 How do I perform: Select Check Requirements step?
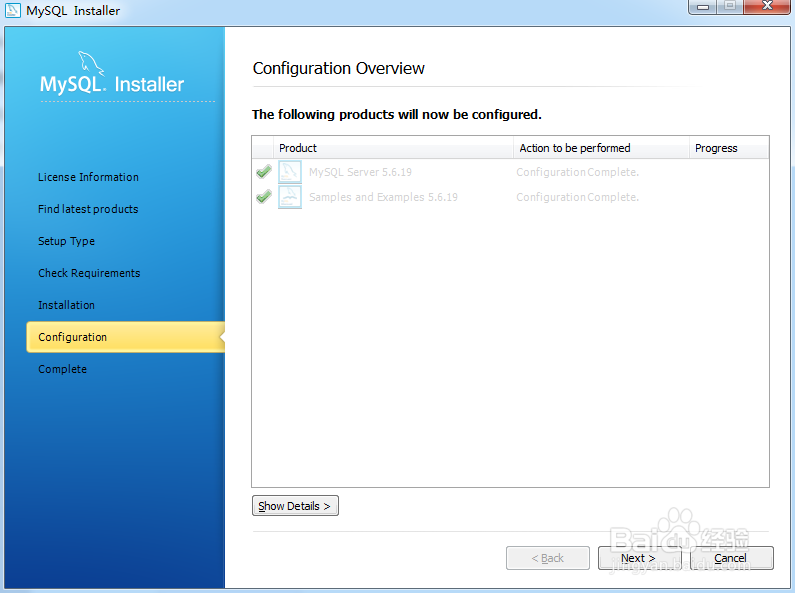pyautogui.click(x=89, y=273)
